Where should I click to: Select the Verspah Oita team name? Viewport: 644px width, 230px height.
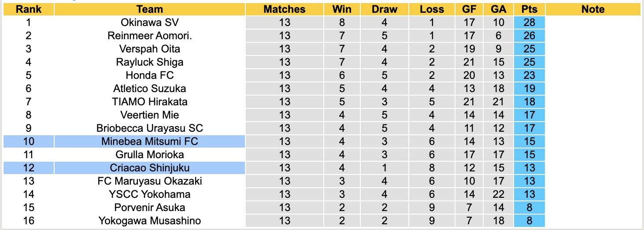click(149, 49)
